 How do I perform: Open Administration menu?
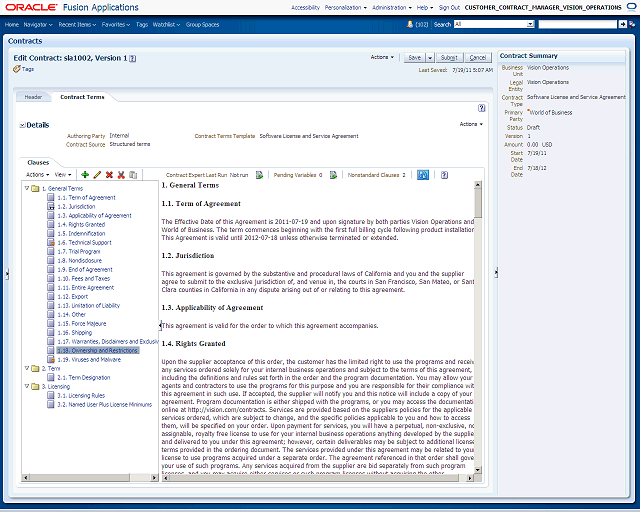[x=392, y=7]
